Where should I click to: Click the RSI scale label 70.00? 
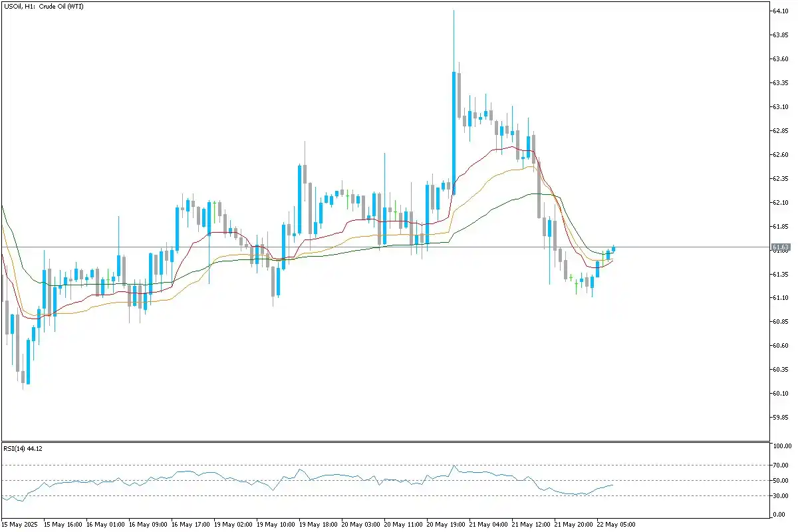(780, 465)
